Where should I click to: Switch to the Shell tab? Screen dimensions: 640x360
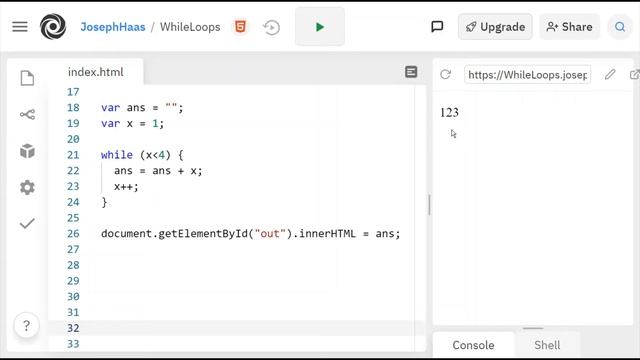click(x=547, y=345)
